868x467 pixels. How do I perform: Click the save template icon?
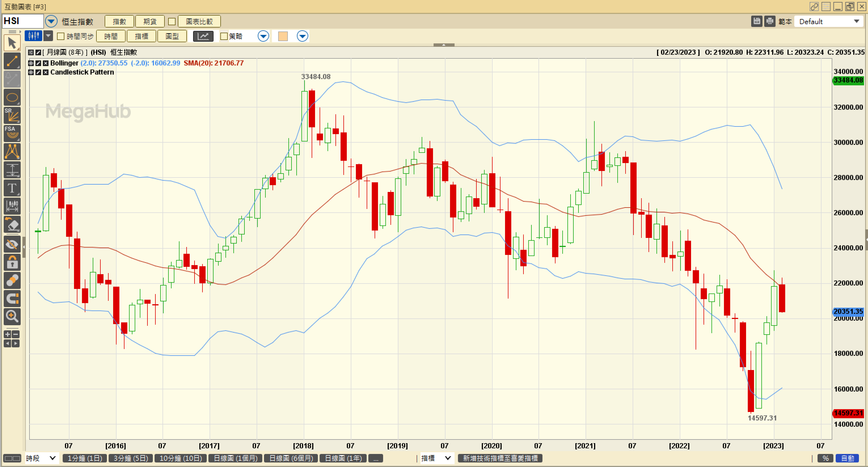pyautogui.click(x=757, y=22)
